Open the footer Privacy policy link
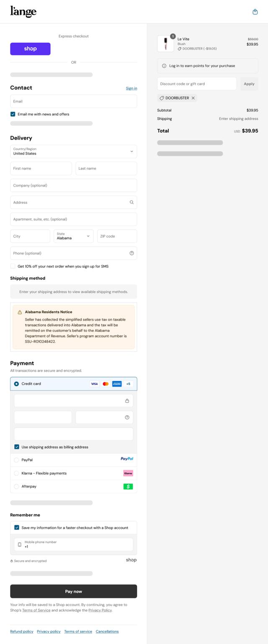268x644 pixels. (49, 631)
